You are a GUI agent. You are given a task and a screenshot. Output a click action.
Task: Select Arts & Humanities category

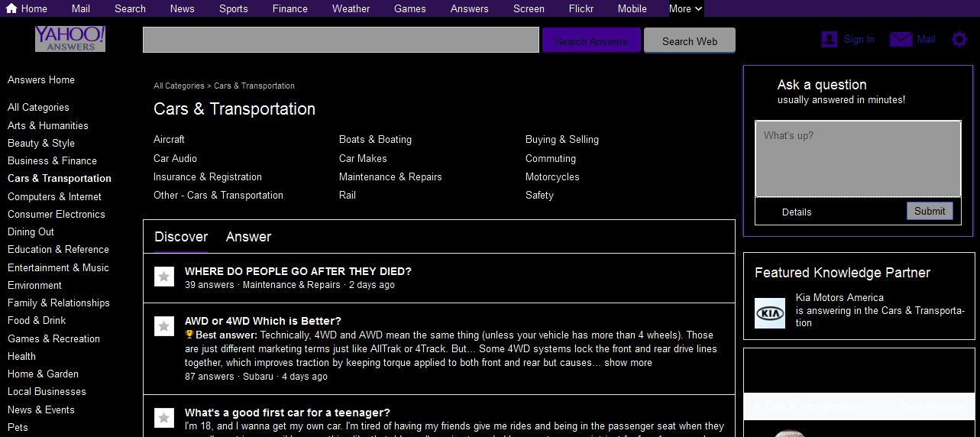48,125
